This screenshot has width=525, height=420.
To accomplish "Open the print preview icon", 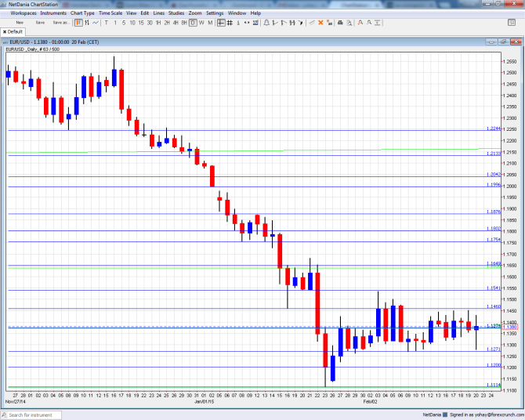I will pyautogui.click(x=349, y=23).
